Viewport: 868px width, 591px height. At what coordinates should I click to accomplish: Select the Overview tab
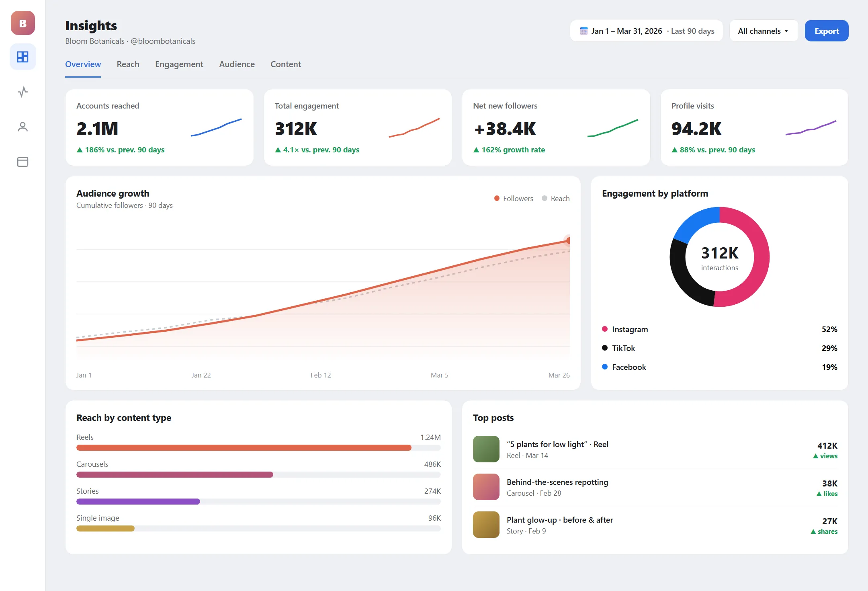coord(83,64)
